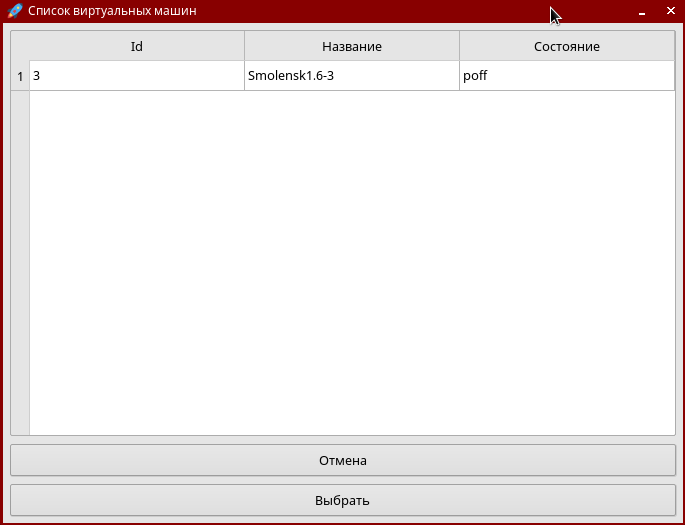Click the Отмена button
This screenshot has width=685, height=525.
(x=342, y=460)
